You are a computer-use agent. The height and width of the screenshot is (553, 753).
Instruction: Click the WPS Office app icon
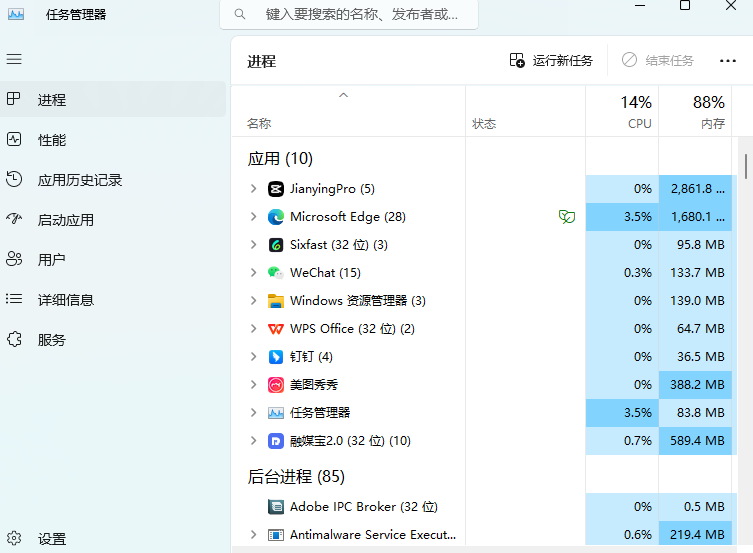point(276,329)
